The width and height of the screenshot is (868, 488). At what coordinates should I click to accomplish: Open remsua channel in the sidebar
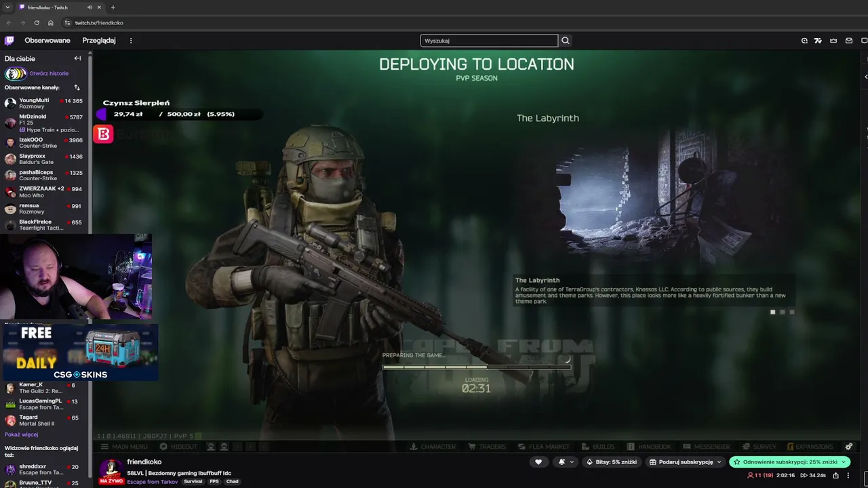point(44,208)
